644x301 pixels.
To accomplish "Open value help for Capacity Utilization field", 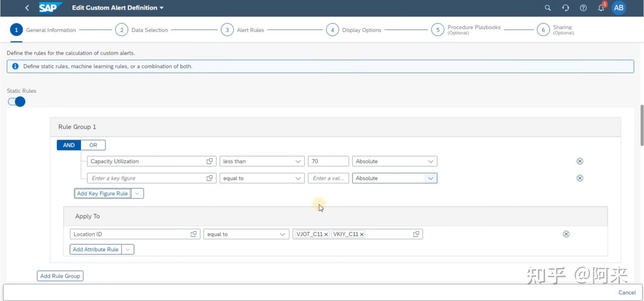I will [x=210, y=161].
